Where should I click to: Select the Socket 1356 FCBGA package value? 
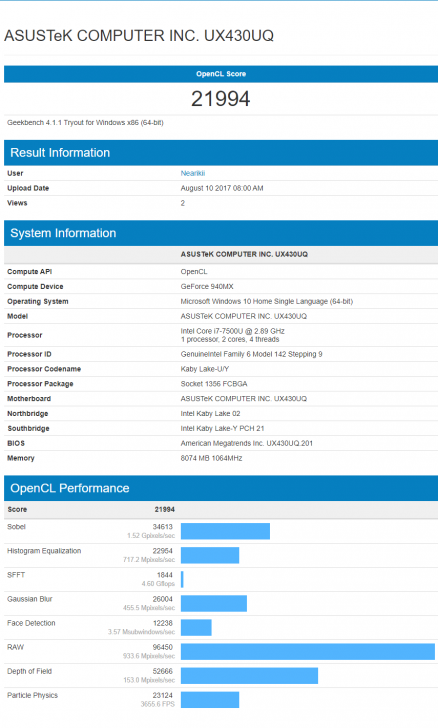[x=214, y=384]
